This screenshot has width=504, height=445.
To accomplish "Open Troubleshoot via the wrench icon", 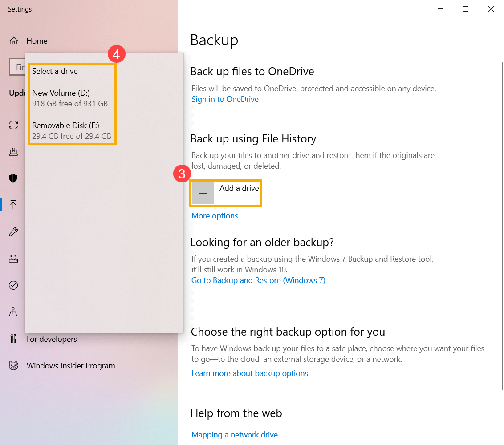I will click(x=13, y=231).
